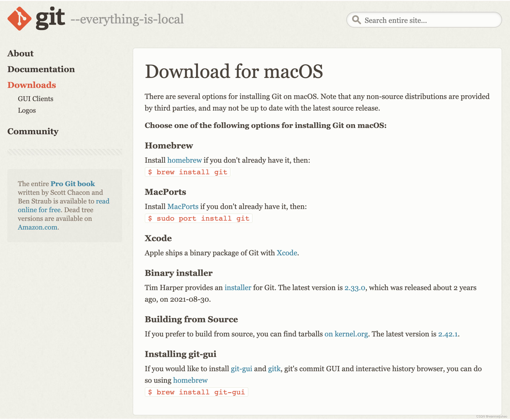Click the Xcode section heading

(158, 238)
